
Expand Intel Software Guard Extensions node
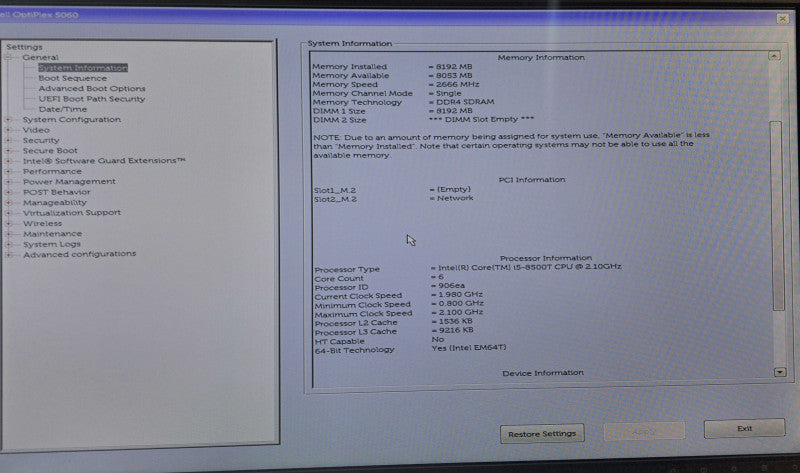(8, 161)
